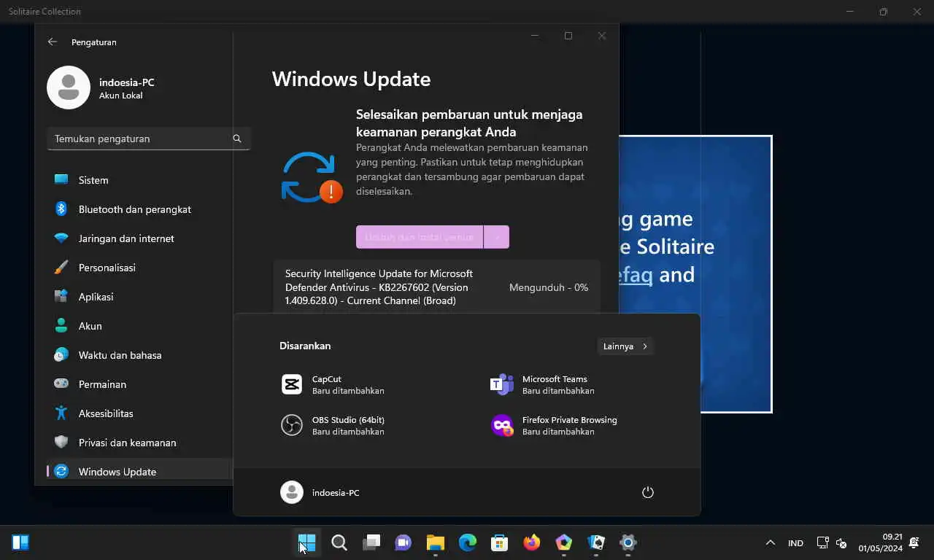This screenshot has width=934, height=560.
Task: Open widgets panel at taskbar left
Action: click(20, 542)
